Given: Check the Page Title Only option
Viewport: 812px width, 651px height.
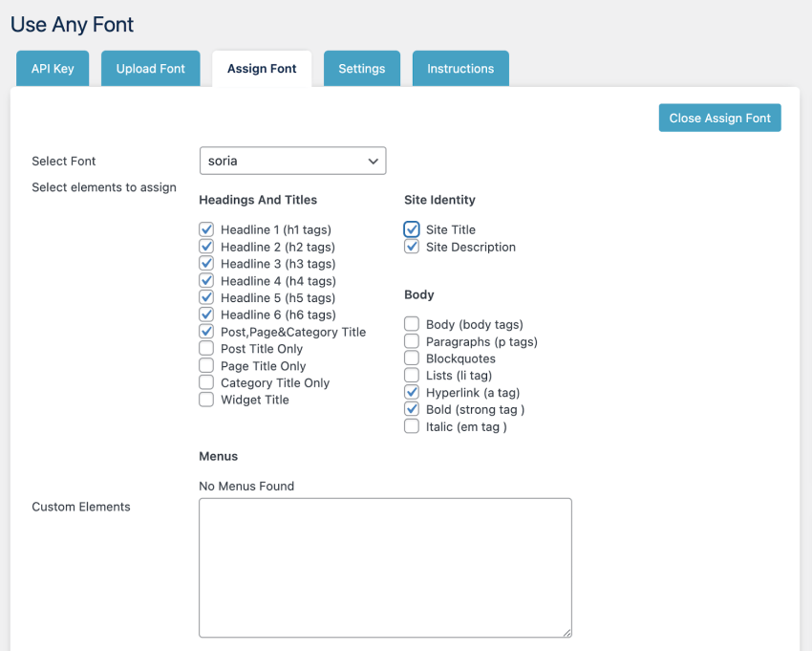Looking at the screenshot, I should (x=206, y=365).
